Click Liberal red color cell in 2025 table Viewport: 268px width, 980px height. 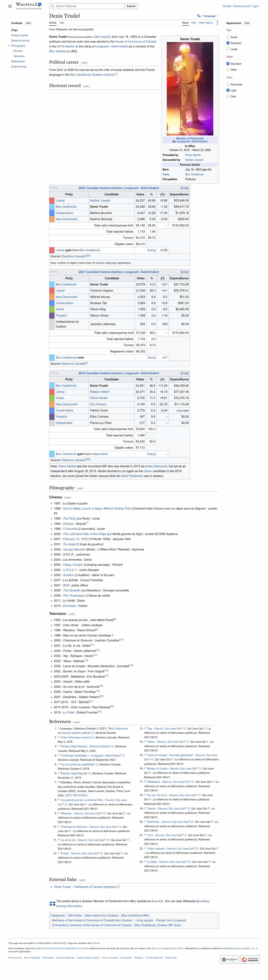[52, 200]
